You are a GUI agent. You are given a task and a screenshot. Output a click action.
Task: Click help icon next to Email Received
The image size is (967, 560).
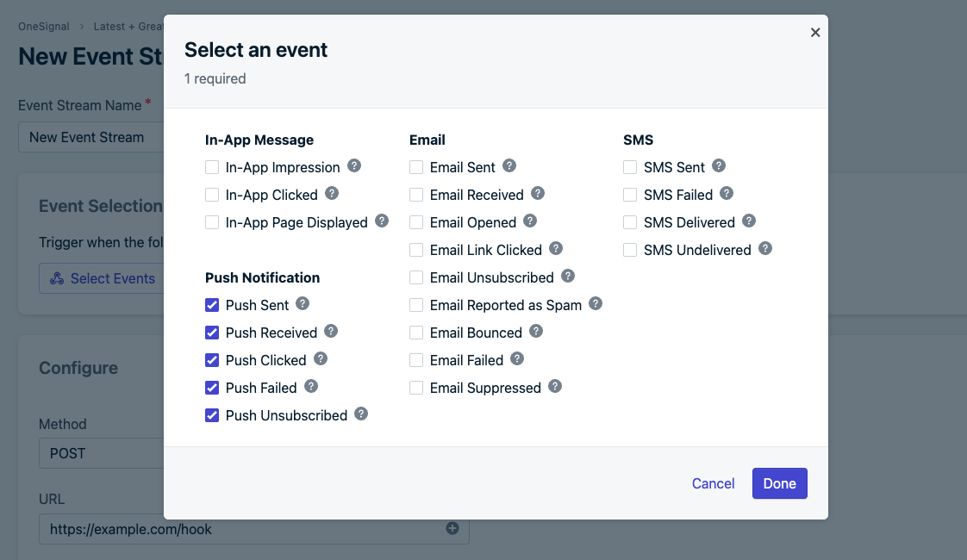[x=538, y=194]
